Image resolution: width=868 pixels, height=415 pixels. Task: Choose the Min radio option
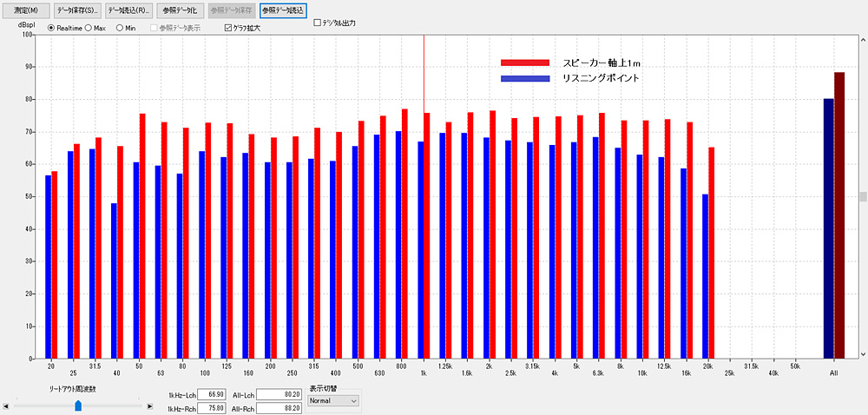[x=119, y=28]
